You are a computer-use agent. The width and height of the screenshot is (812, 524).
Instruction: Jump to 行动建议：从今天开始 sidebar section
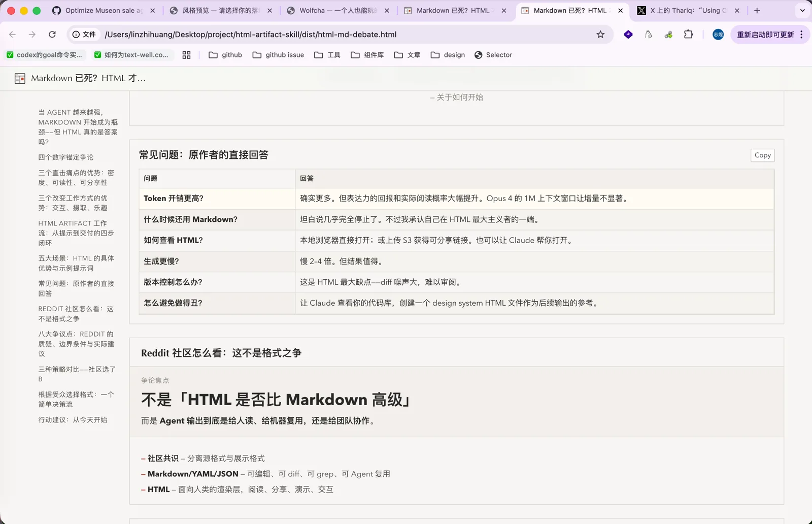point(73,420)
